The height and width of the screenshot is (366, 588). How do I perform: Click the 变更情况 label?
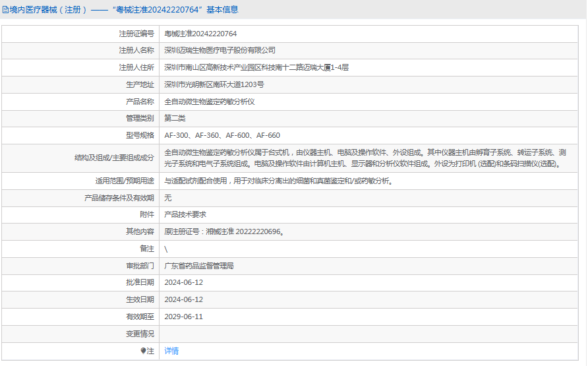pos(140,334)
